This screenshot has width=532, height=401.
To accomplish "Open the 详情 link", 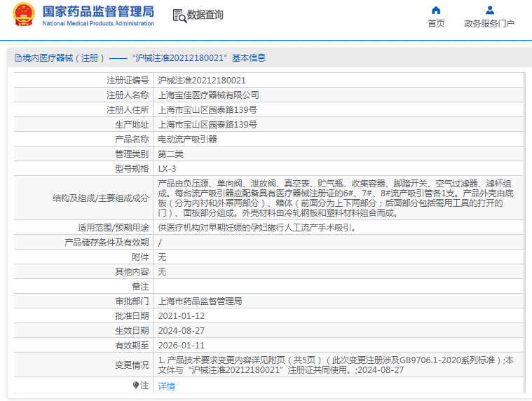I will pyautogui.click(x=167, y=386).
